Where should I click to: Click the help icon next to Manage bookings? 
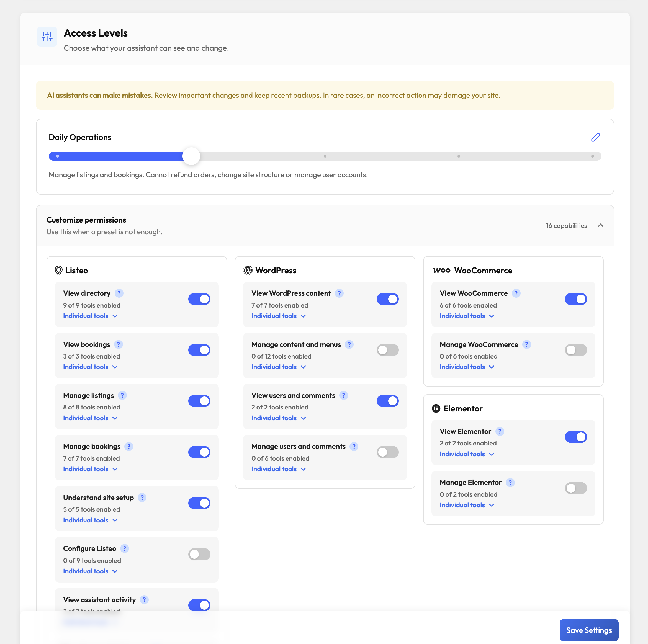click(129, 446)
